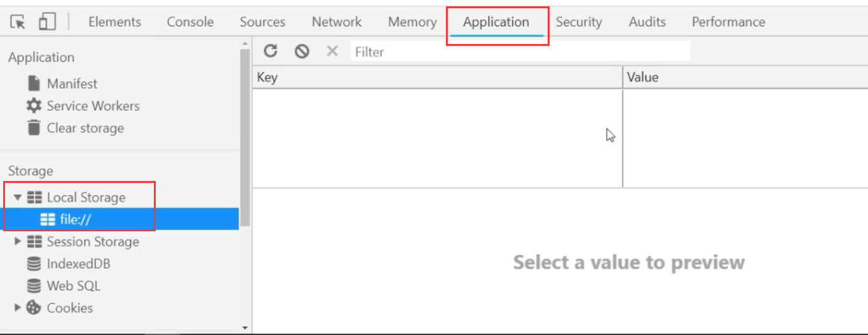Expand the Session Storage tree node
868x335 pixels.
[18, 242]
